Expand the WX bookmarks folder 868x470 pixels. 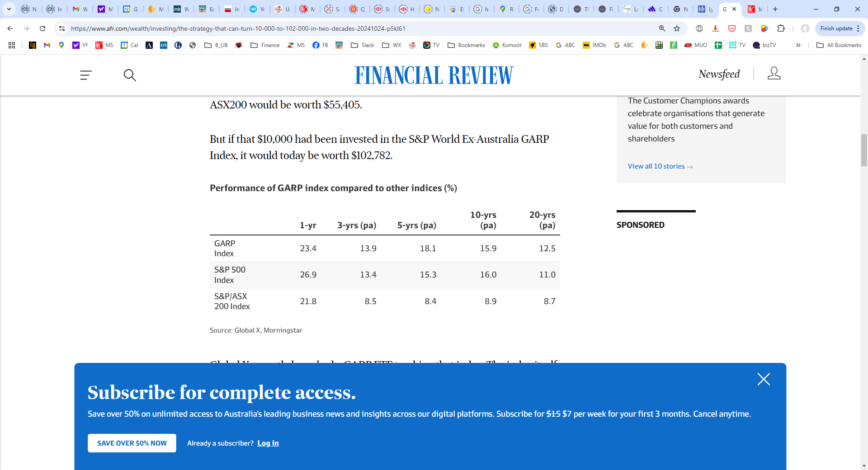(392, 45)
